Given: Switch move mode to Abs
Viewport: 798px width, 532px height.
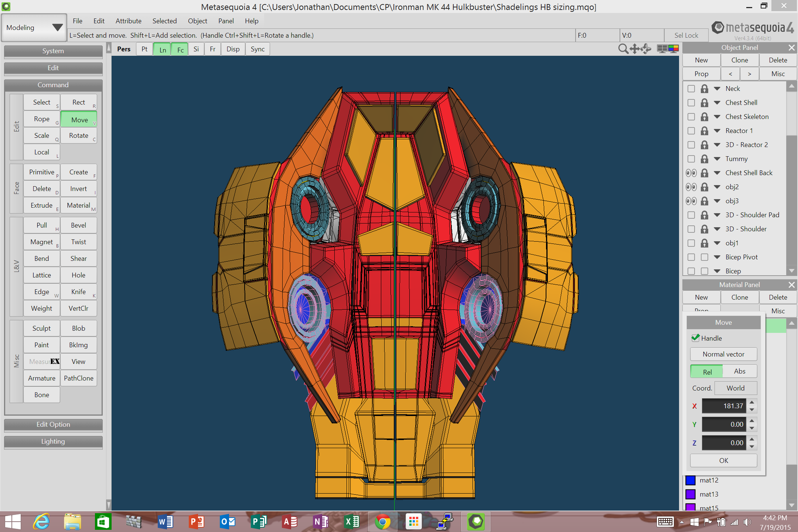Looking at the screenshot, I should point(740,371).
